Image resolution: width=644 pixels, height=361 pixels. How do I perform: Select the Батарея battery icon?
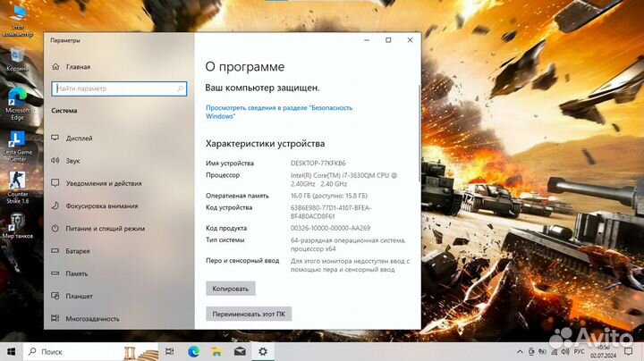[55, 251]
